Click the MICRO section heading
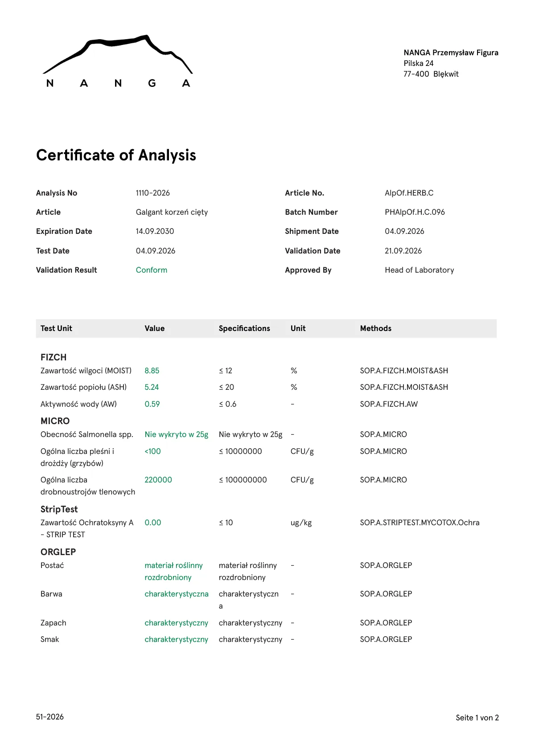The image size is (535, 756). coord(55,421)
